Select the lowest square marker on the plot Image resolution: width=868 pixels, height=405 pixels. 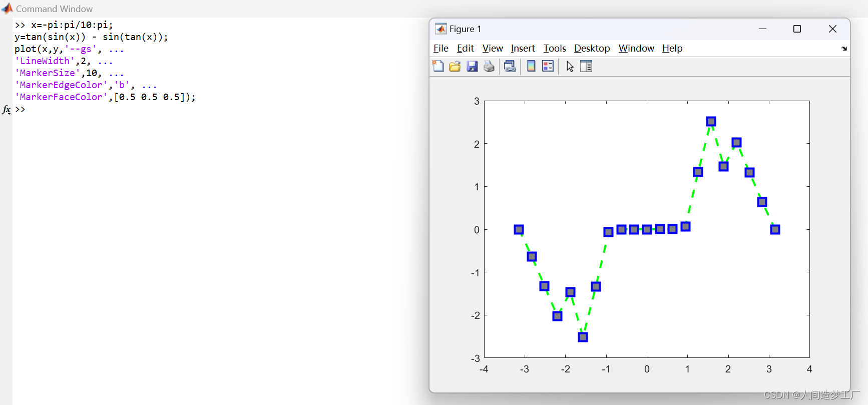coord(583,337)
